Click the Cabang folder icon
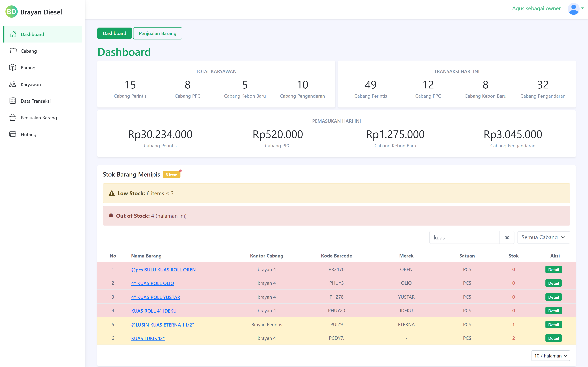Viewport: 588px width, 367px height. coord(13,51)
